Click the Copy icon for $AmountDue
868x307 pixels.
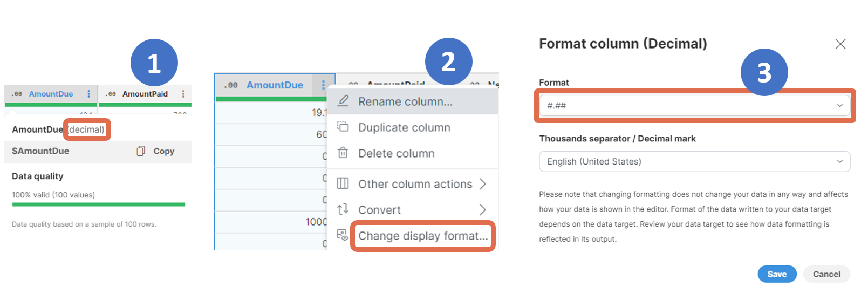tap(141, 151)
